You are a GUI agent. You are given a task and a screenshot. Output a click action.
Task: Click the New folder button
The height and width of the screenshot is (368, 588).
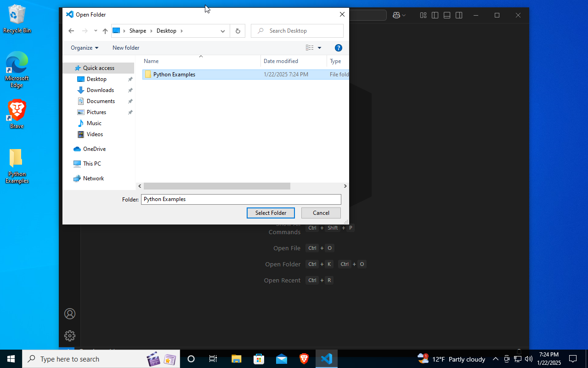point(126,48)
